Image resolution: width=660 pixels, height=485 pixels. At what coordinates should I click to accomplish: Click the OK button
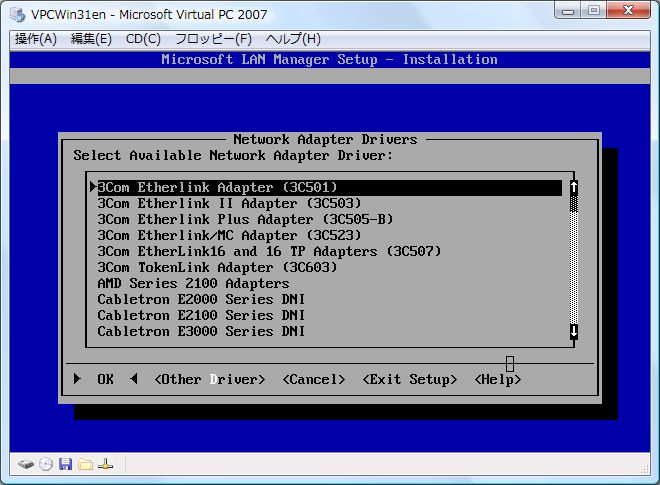[x=106, y=379]
